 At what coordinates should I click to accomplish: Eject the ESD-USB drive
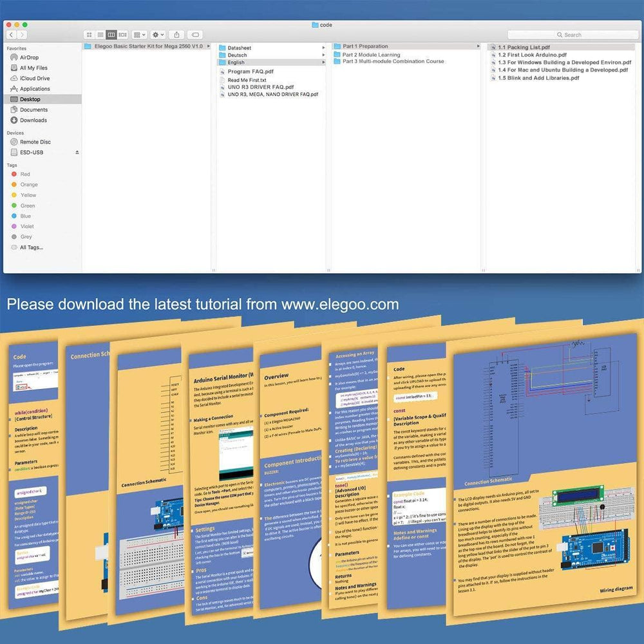point(77,153)
